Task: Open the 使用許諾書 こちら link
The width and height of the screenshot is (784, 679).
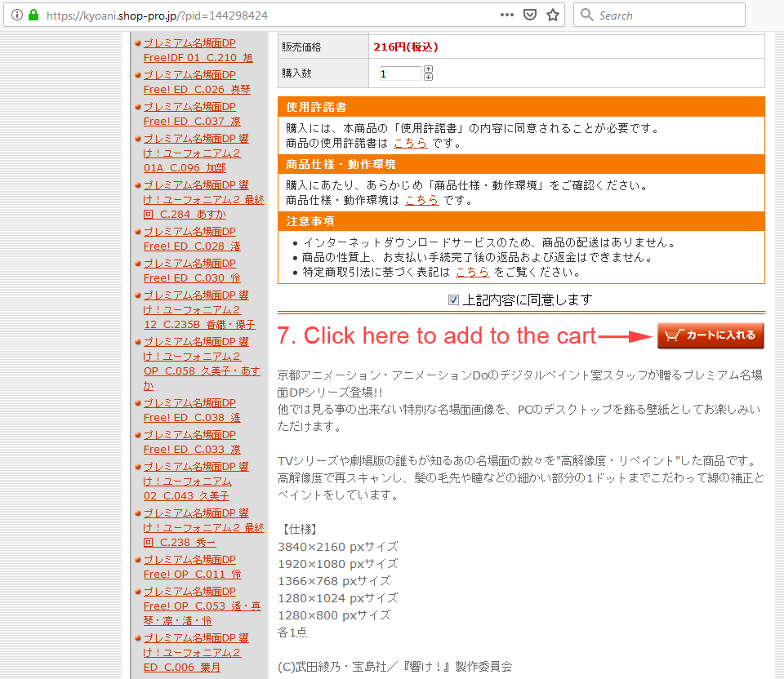Action: (410, 144)
